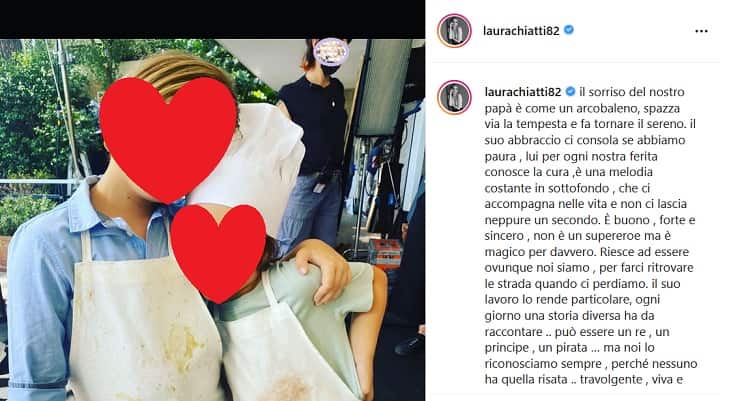
Task: Open the profile avatar next to the caption
Action: coord(454,97)
